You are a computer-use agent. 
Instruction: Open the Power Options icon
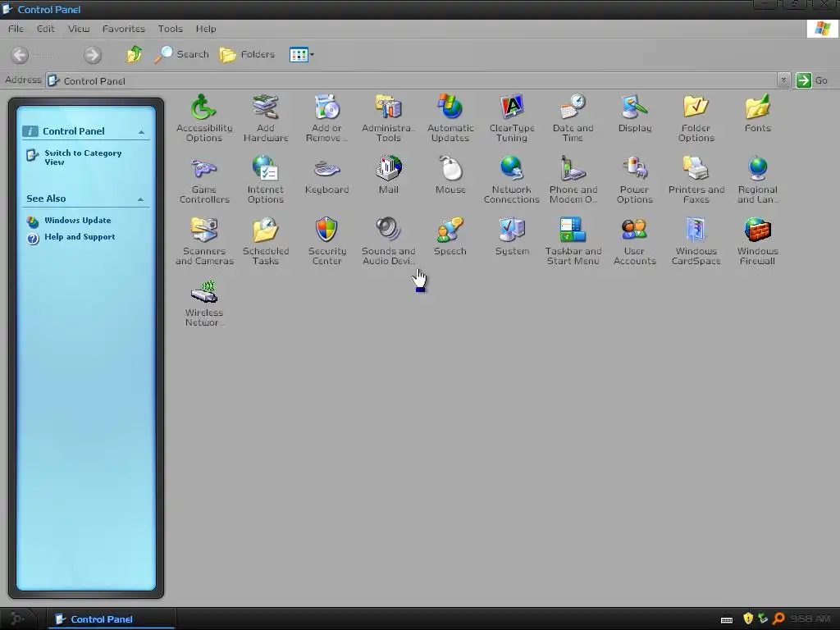pyautogui.click(x=634, y=180)
